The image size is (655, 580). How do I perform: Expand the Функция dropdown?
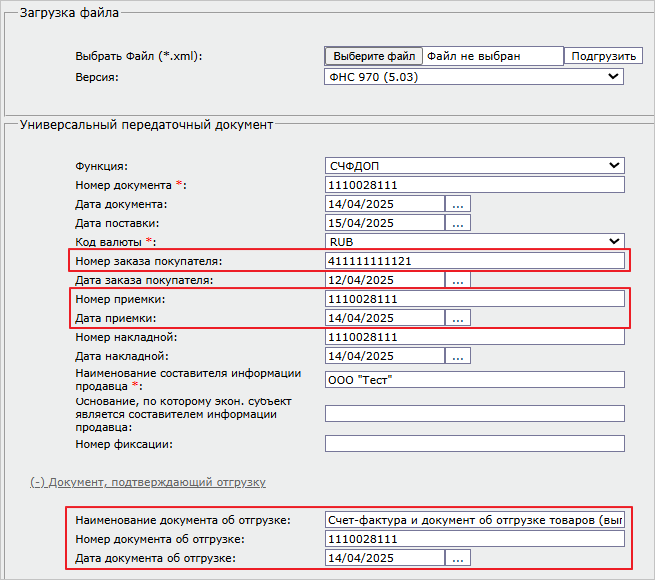coord(474,166)
